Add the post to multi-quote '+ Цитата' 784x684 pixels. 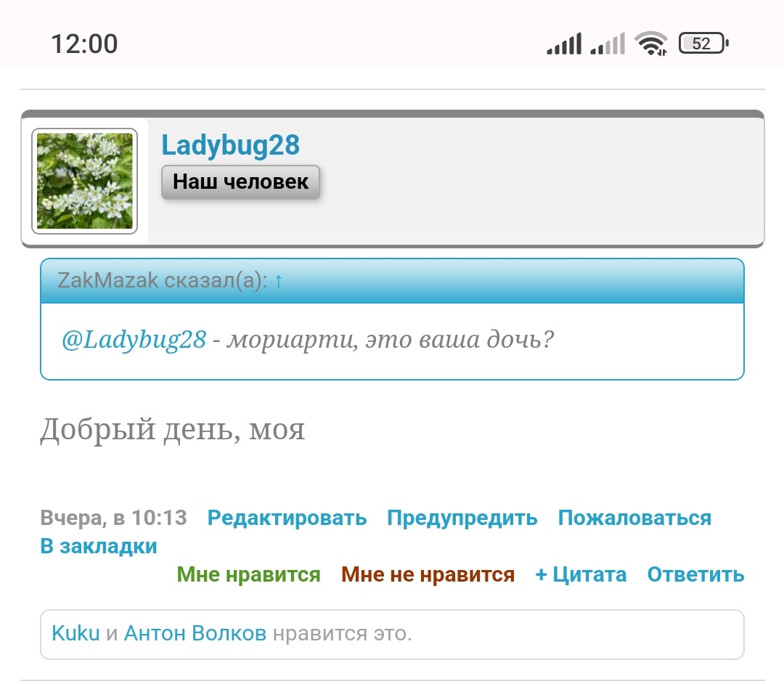pos(581,574)
